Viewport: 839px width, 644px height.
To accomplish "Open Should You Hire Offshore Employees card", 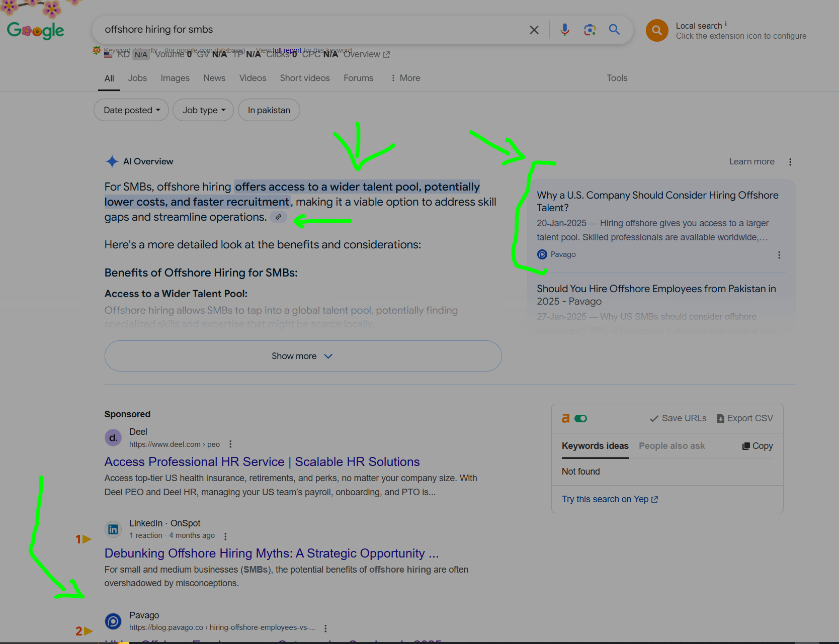I will [x=656, y=295].
